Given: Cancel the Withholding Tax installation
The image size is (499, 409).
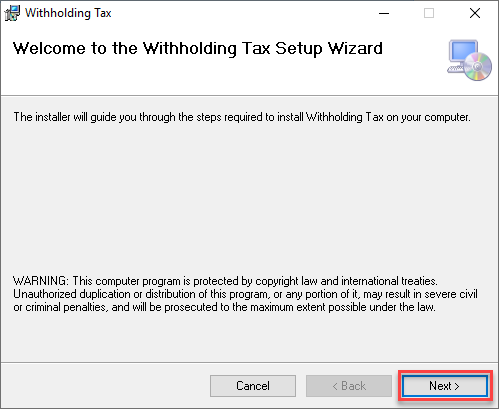Looking at the screenshot, I should coord(253,386).
